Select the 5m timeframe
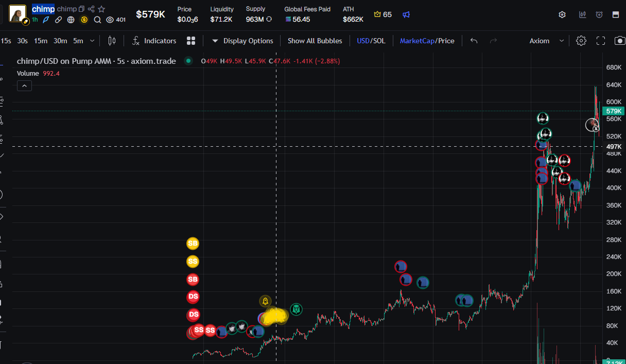 pyautogui.click(x=78, y=41)
